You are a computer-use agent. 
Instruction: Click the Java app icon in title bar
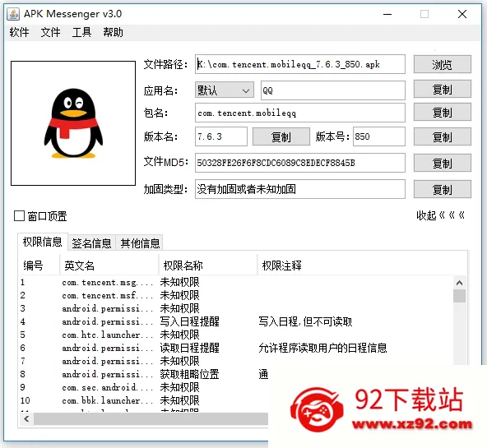pos(13,14)
